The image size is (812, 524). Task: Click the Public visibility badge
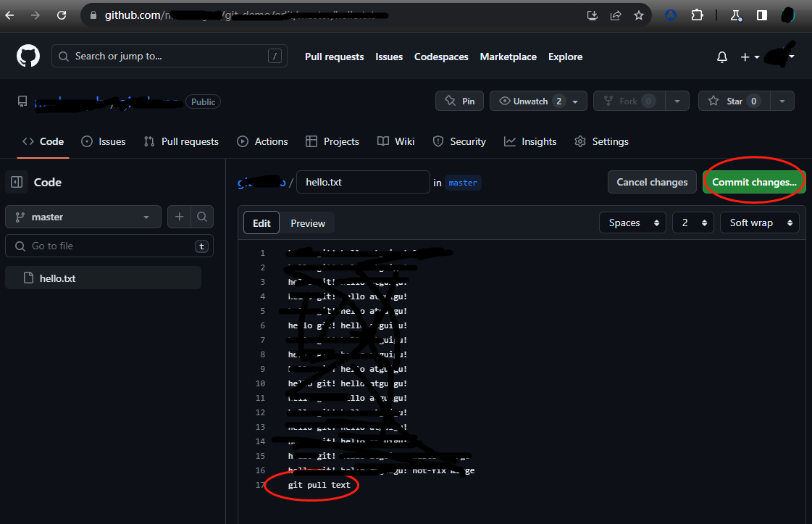(203, 101)
